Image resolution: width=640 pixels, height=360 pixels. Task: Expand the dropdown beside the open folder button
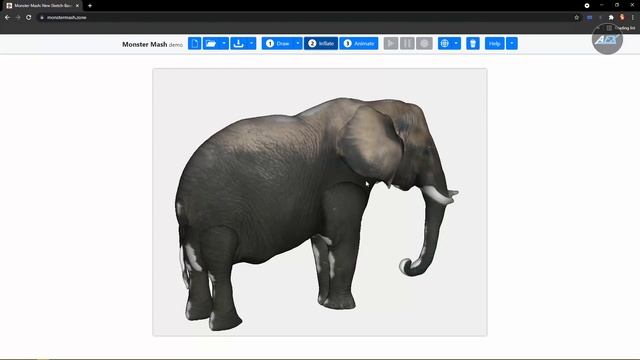(224, 43)
